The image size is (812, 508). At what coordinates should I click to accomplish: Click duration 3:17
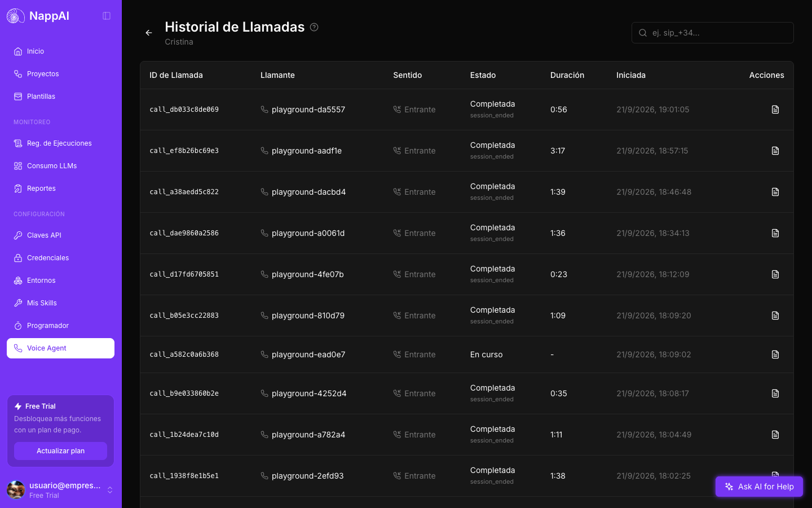click(x=558, y=151)
